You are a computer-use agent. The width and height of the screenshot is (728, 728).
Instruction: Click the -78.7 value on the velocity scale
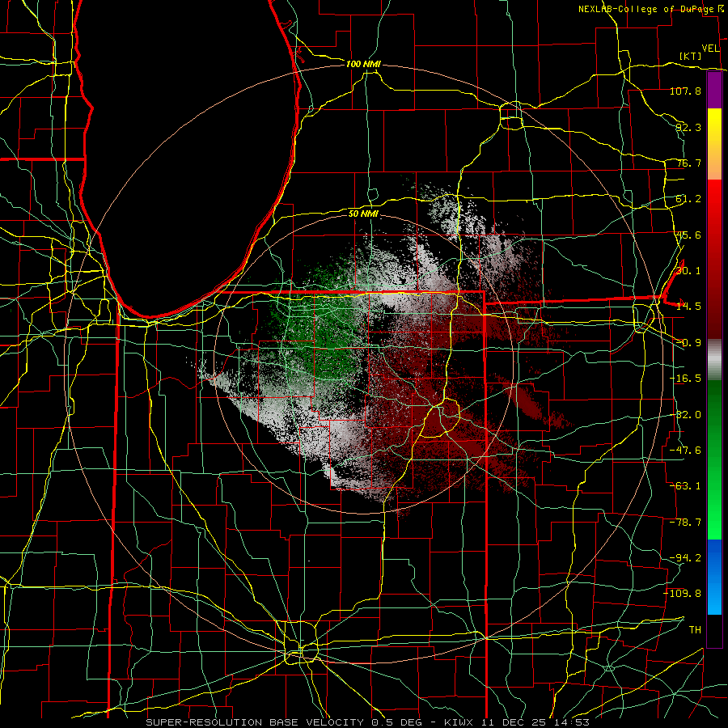tap(685, 523)
